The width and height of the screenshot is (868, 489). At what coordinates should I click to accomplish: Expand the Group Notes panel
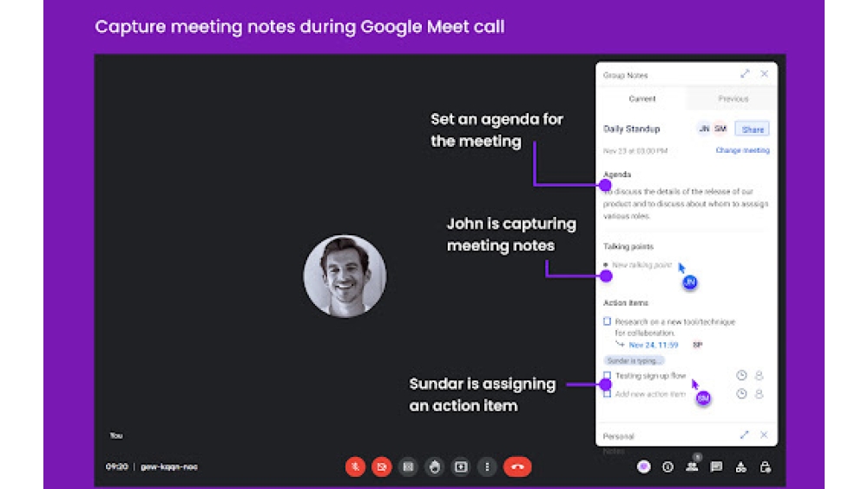pyautogui.click(x=745, y=75)
